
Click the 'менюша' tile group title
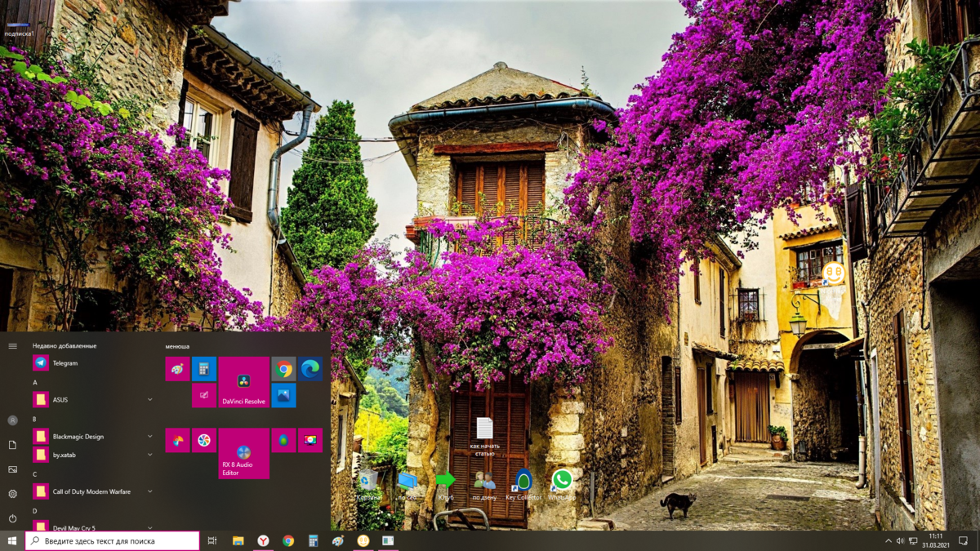(177, 346)
